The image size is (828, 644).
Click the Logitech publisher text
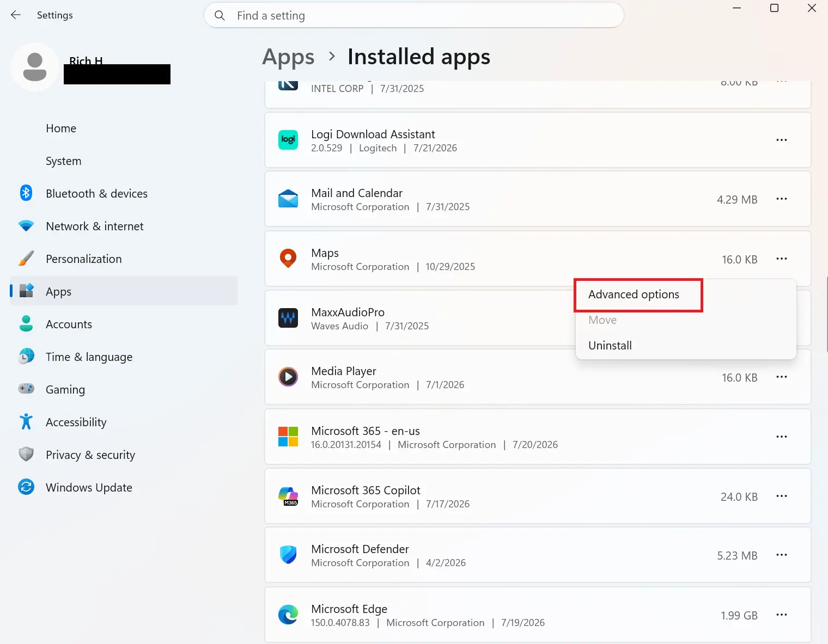[378, 148]
